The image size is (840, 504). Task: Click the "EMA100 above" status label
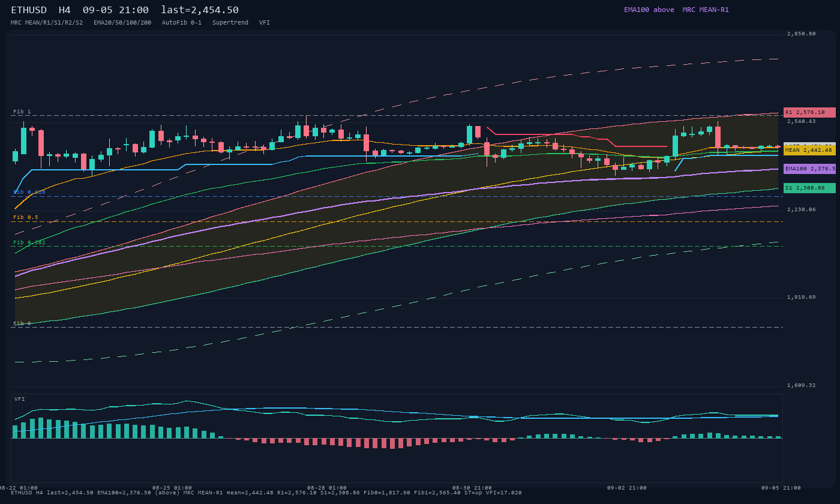pos(649,10)
